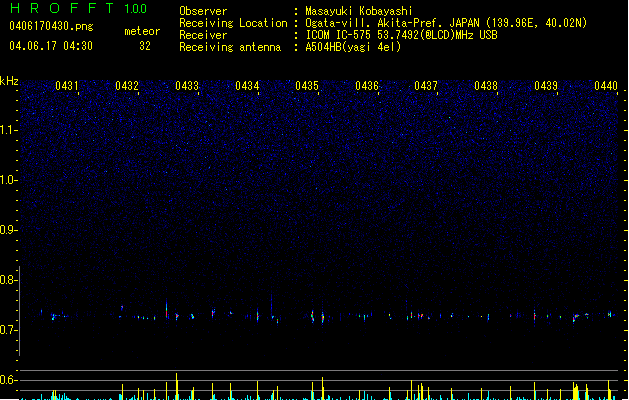Click the 1.0 kHz axis label
This screenshot has height=400, width=629.
(9, 180)
